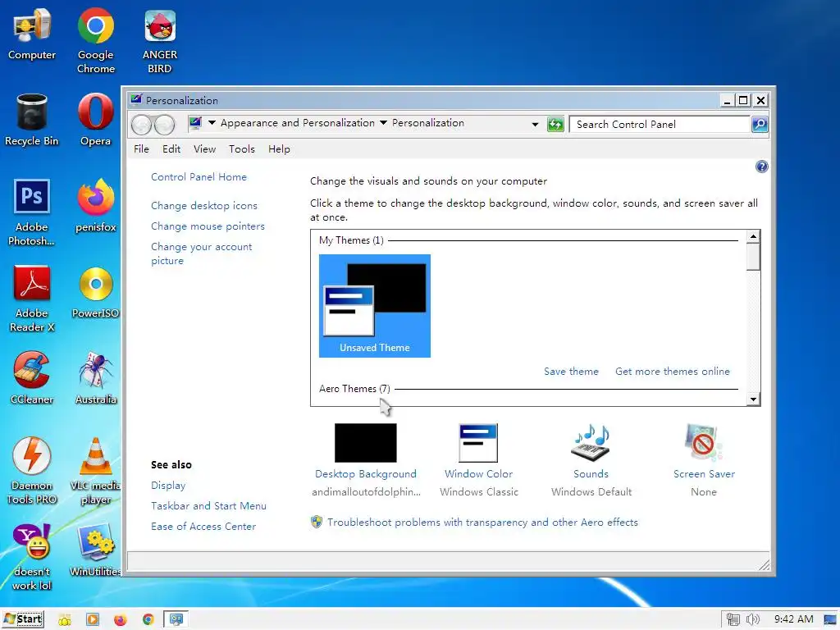Select the Recycle Bin icon
The height and width of the screenshot is (630, 840).
[x=32, y=120]
